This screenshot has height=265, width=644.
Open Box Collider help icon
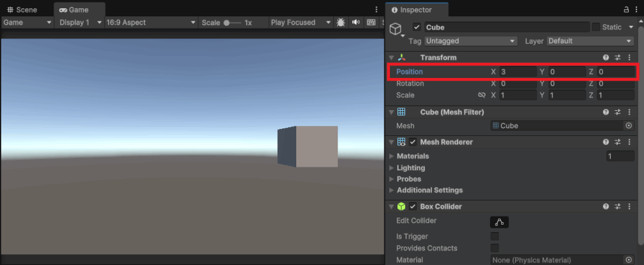[x=606, y=206]
